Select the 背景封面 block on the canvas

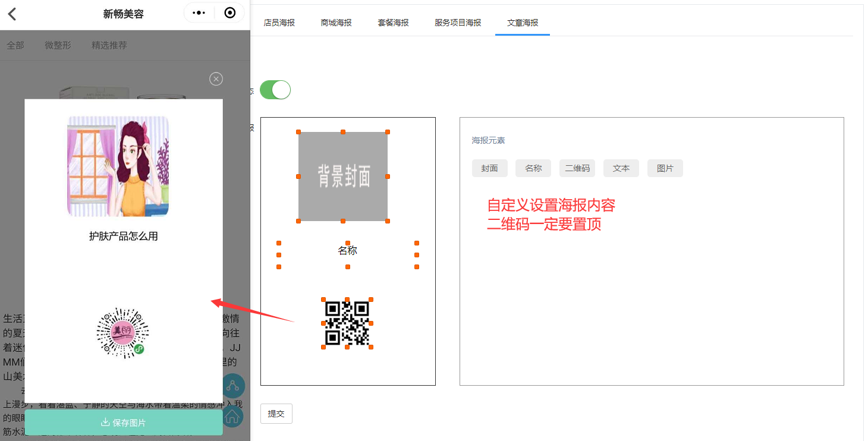click(x=343, y=177)
